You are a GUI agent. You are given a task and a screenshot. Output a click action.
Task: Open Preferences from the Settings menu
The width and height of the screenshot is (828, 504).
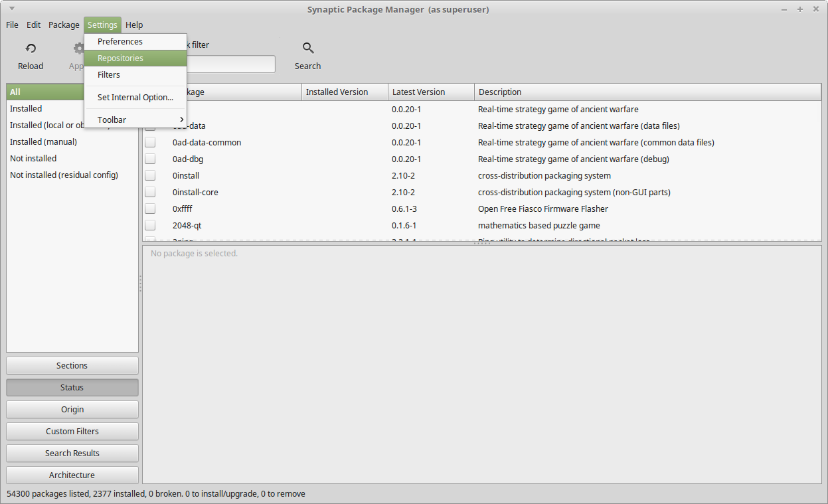(135, 41)
